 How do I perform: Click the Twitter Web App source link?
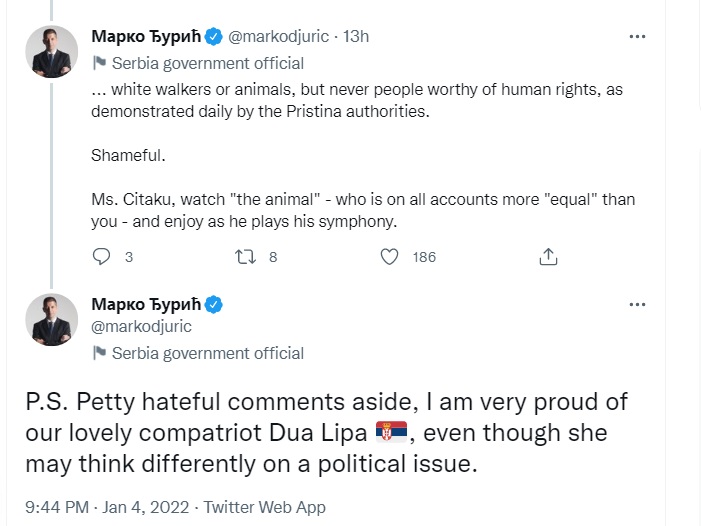click(263, 508)
